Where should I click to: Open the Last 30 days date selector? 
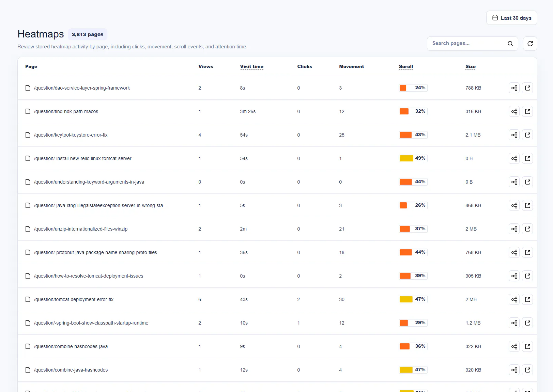coord(511,18)
